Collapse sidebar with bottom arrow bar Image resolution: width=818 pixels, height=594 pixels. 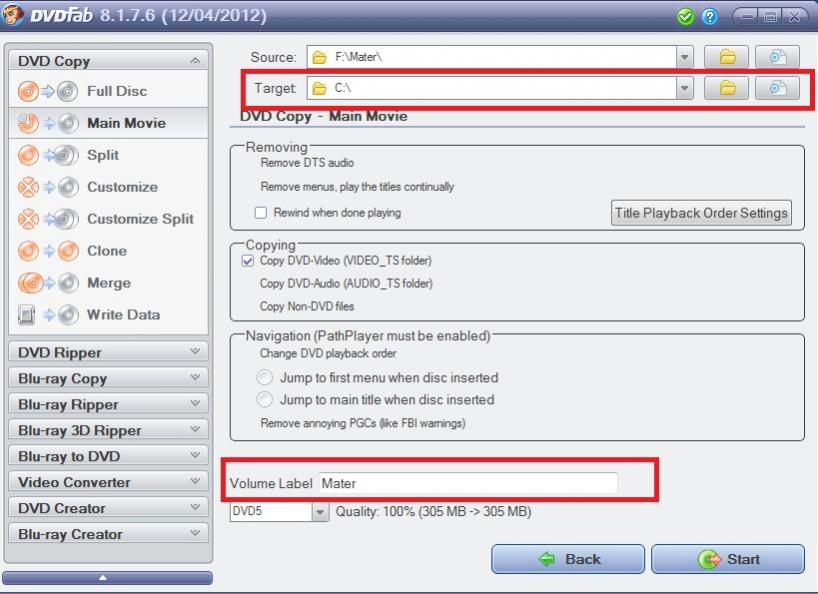point(107,578)
